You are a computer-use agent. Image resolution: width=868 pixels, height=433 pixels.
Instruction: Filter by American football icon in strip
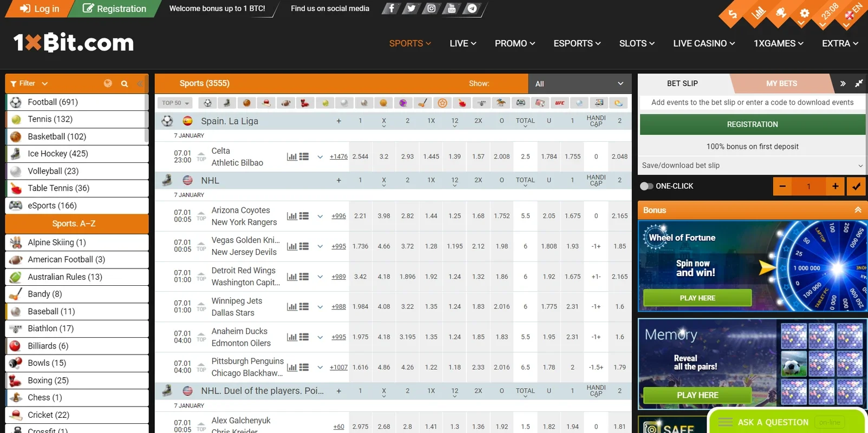pyautogui.click(x=286, y=103)
